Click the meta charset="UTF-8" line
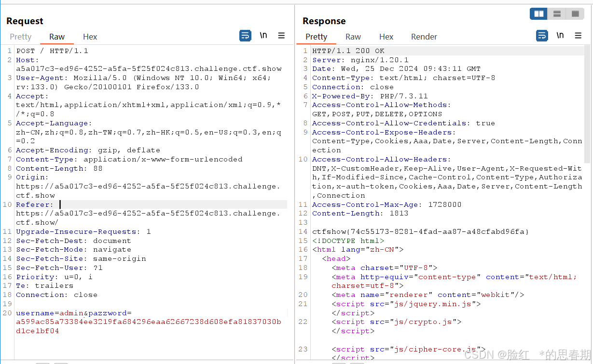This screenshot has height=364, width=593. [x=385, y=268]
